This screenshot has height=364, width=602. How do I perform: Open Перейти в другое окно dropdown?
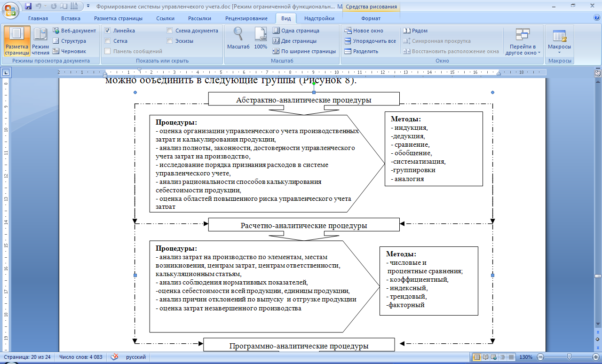coord(523,41)
